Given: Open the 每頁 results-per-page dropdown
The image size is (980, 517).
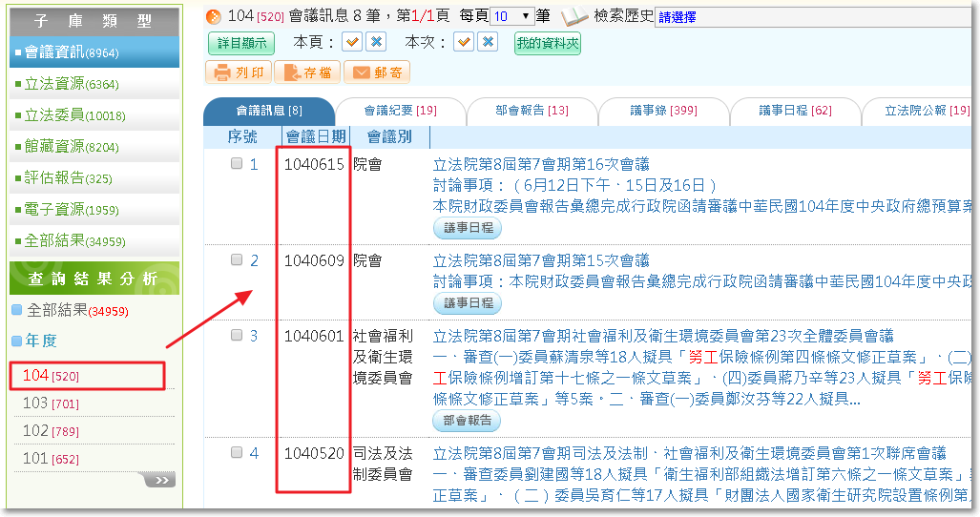Looking at the screenshot, I should point(512,16).
